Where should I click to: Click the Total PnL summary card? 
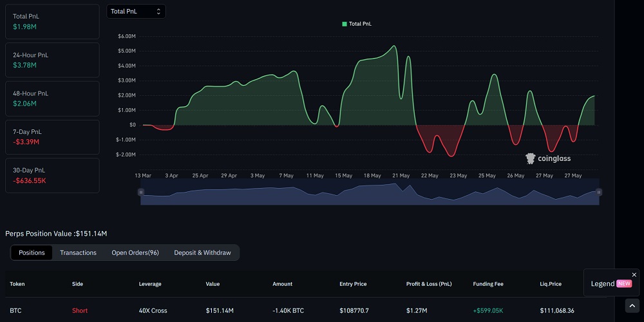[x=52, y=22]
